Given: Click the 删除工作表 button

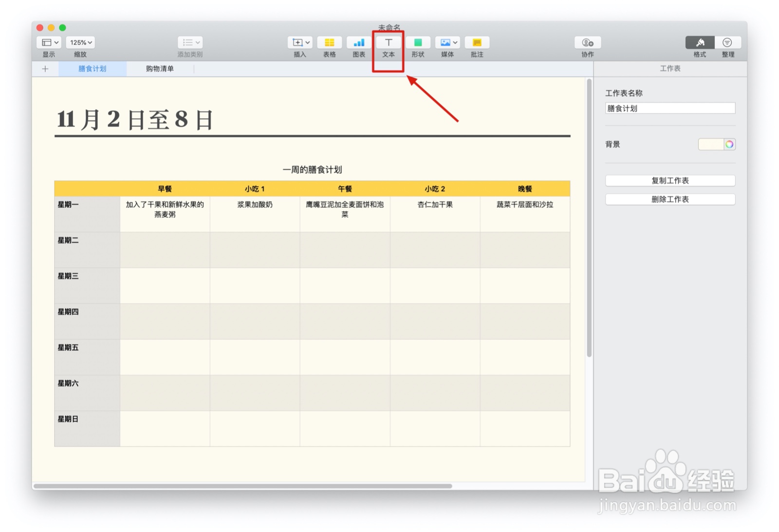Looking at the screenshot, I should pyautogui.click(x=670, y=199).
